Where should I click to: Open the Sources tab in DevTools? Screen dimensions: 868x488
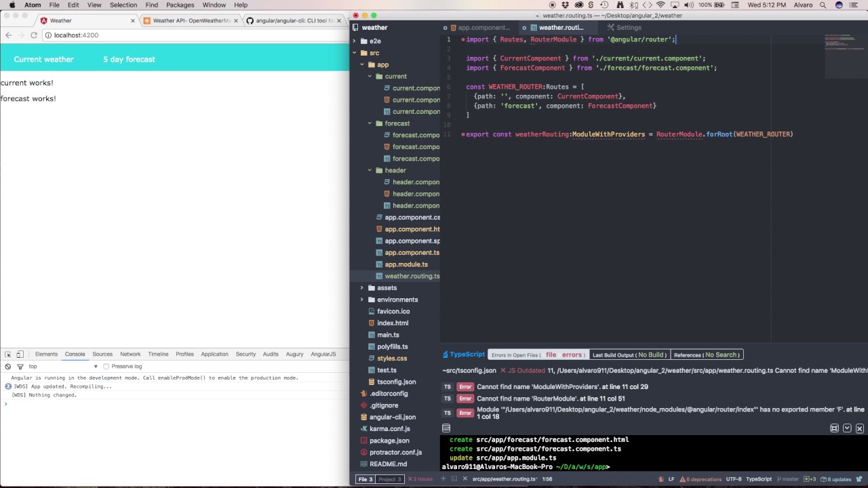[x=102, y=354]
